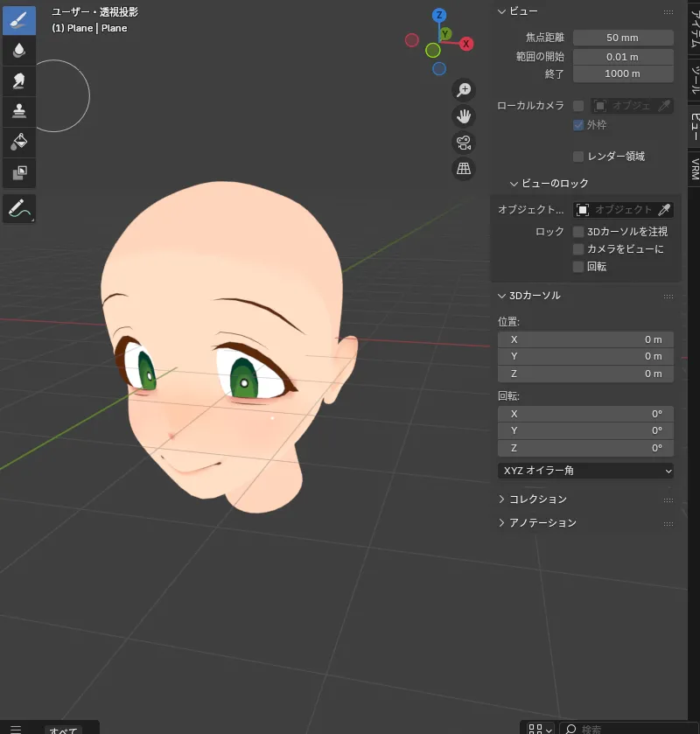Screen dimensions: 700x734
Task: Expand the コレクション panel
Action: pyautogui.click(x=501, y=500)
